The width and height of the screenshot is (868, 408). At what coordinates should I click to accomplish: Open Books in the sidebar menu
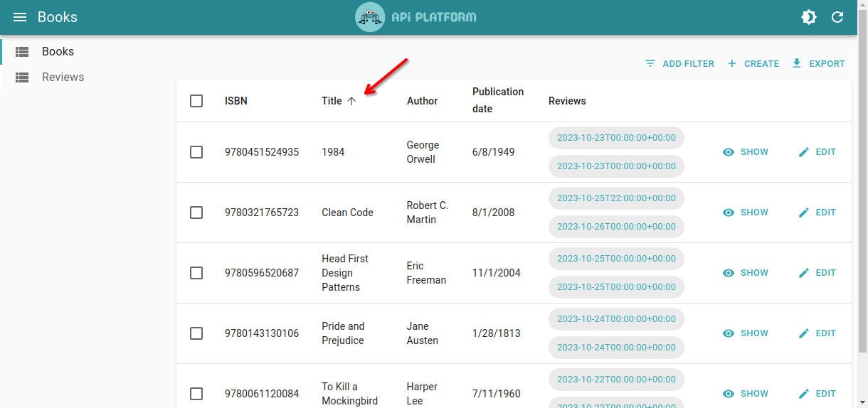58,51
